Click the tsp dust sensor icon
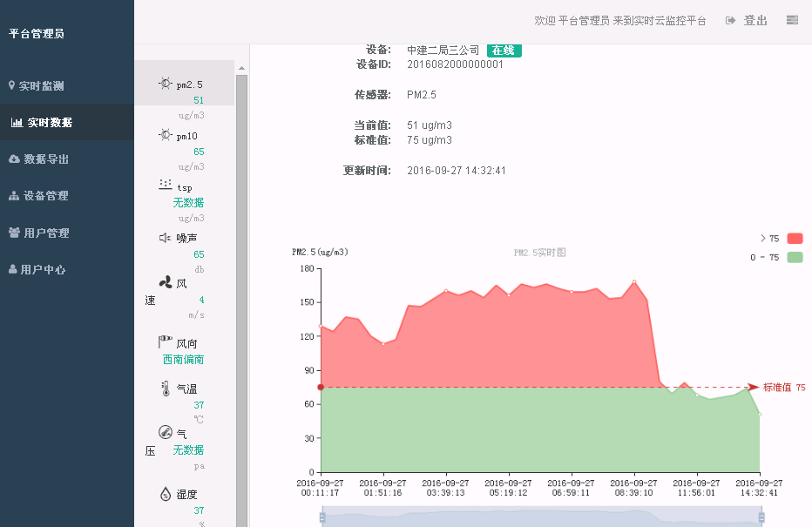812x527 pixels. click(166, 186)
